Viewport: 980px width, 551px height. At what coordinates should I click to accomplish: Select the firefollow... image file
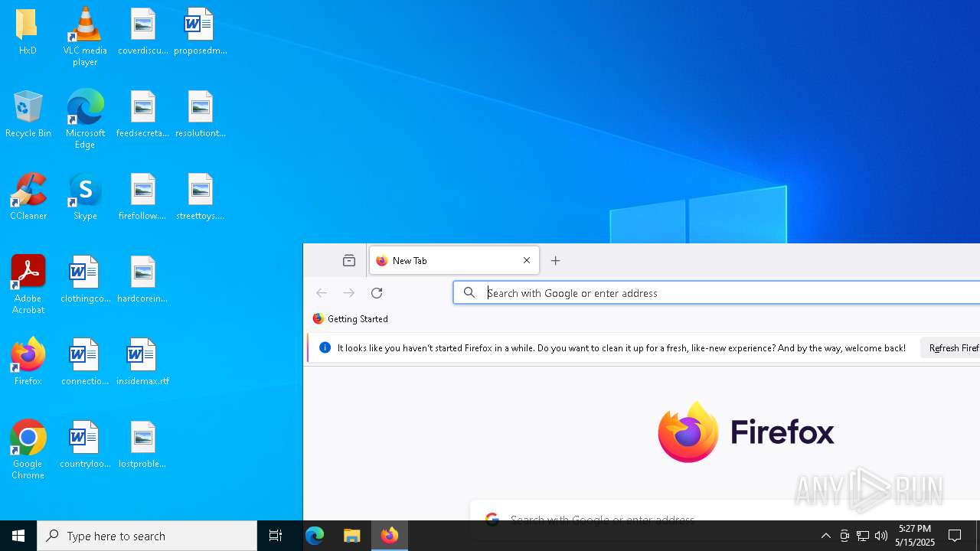[x=142, y=197]
